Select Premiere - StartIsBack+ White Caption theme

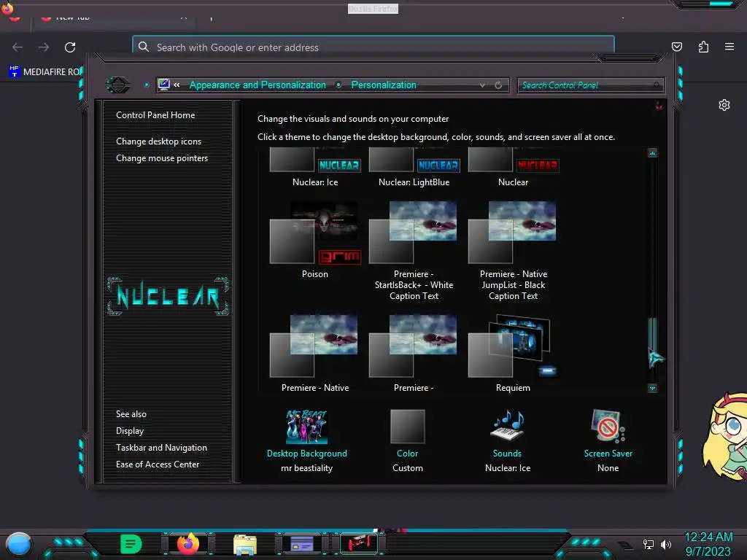coord(414,251)
